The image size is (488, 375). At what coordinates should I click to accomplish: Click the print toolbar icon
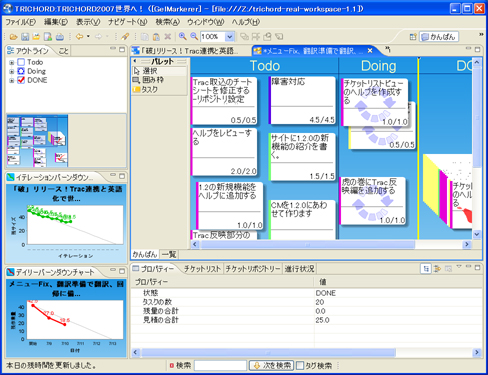click(60, 37)
